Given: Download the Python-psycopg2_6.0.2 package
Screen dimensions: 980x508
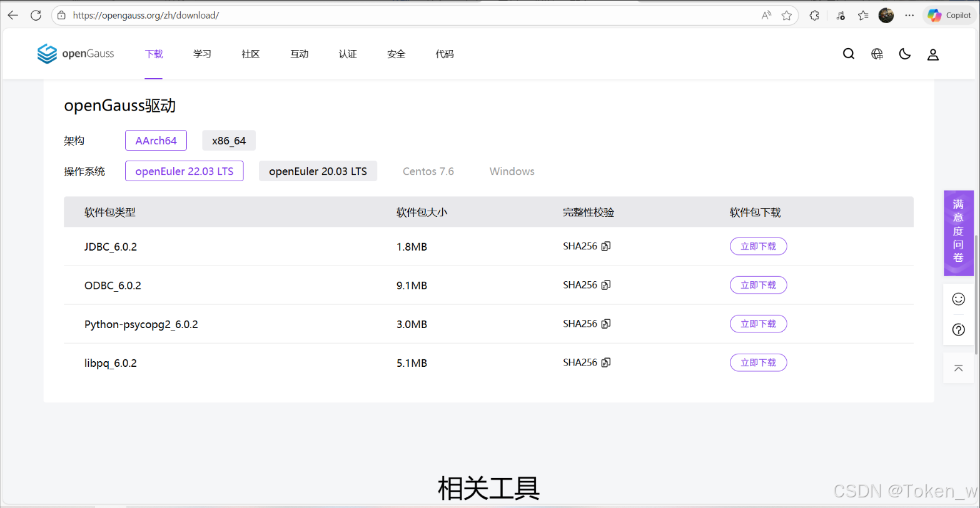Looking at the screenshot, I should 758,324.
